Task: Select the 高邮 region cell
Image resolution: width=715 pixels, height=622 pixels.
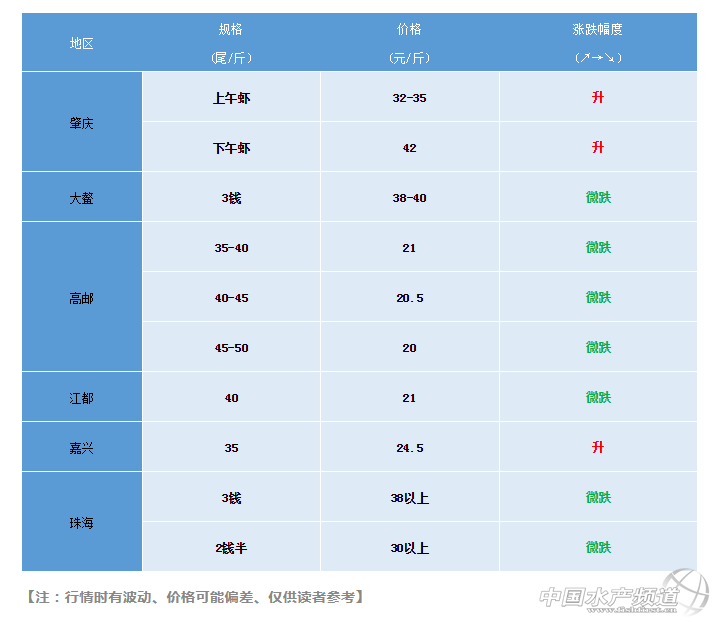Action: 82,298
